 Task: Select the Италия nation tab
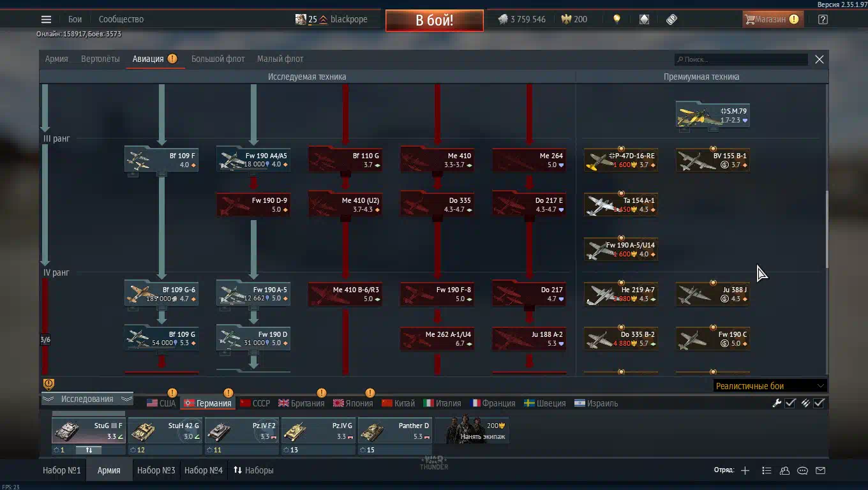[442, 403]
